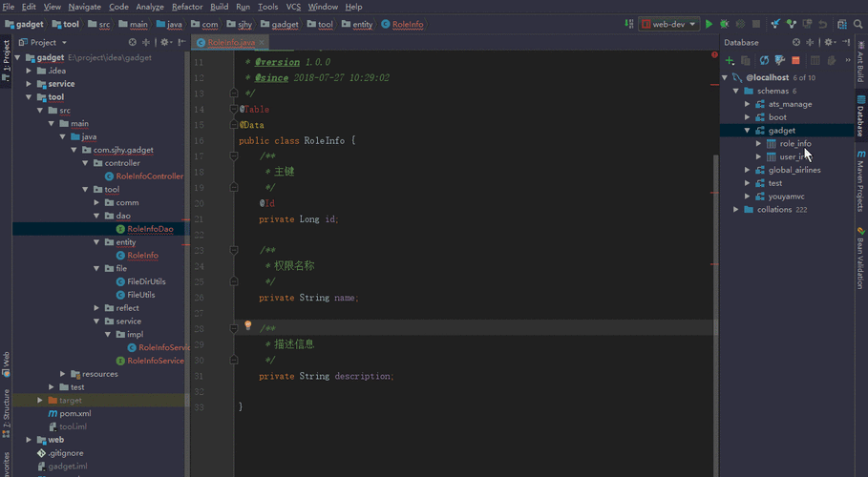
Task: Open the Analyze menu
Action: click(x=149, y=7)
